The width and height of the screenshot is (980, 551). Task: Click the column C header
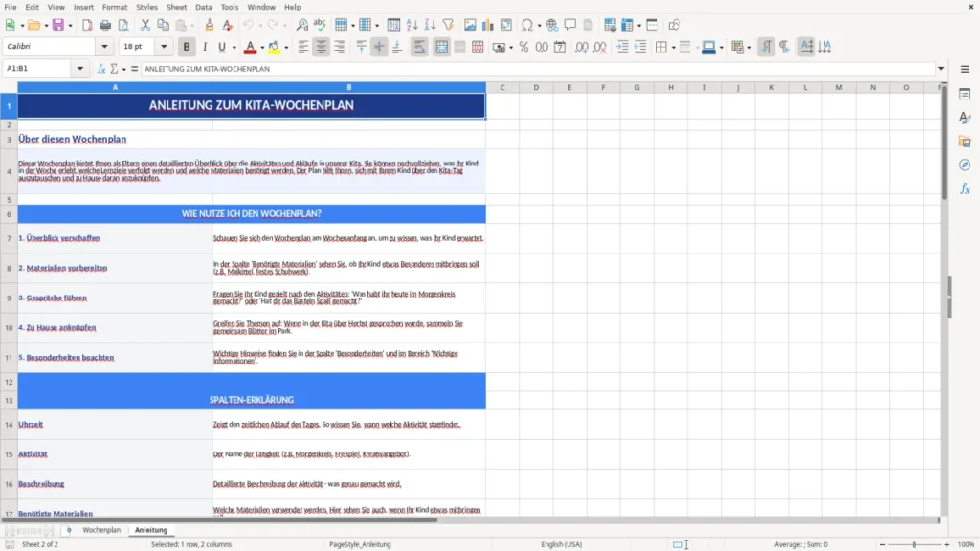(502, 87)
